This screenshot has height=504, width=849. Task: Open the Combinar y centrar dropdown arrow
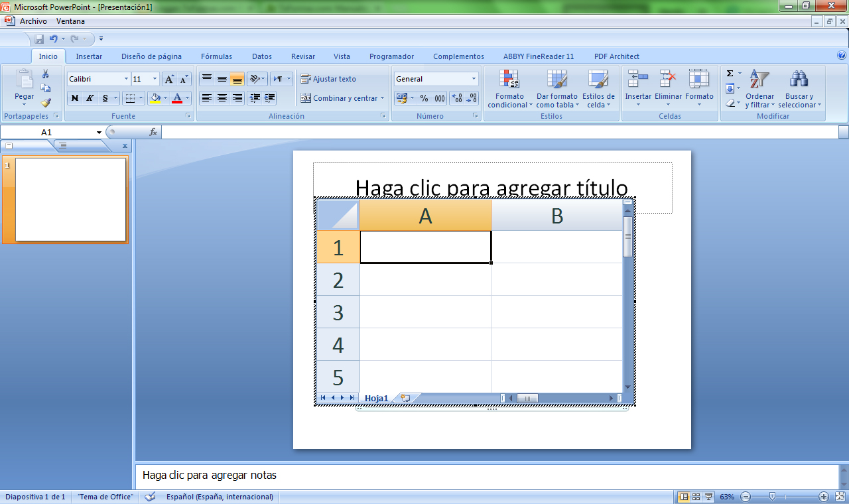(x=383, y=98)
